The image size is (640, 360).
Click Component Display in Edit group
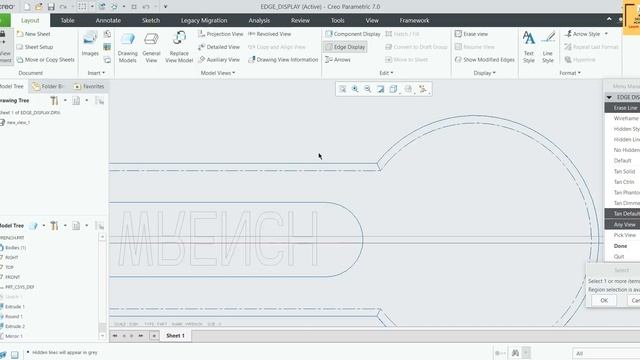pyautogui.click(x=353, y=34)
